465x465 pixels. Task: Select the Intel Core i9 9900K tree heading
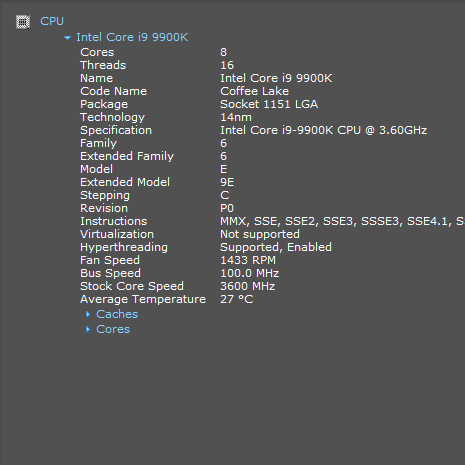pyautogui.click(x=132, y=37)
